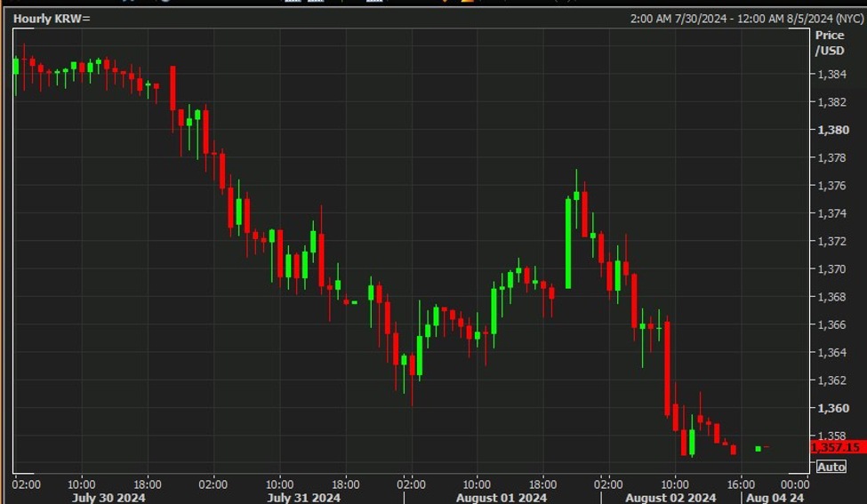Click the 1,368 price axis label
The width and height of the screenshot is (867, 504).
[x=832, y=297]
